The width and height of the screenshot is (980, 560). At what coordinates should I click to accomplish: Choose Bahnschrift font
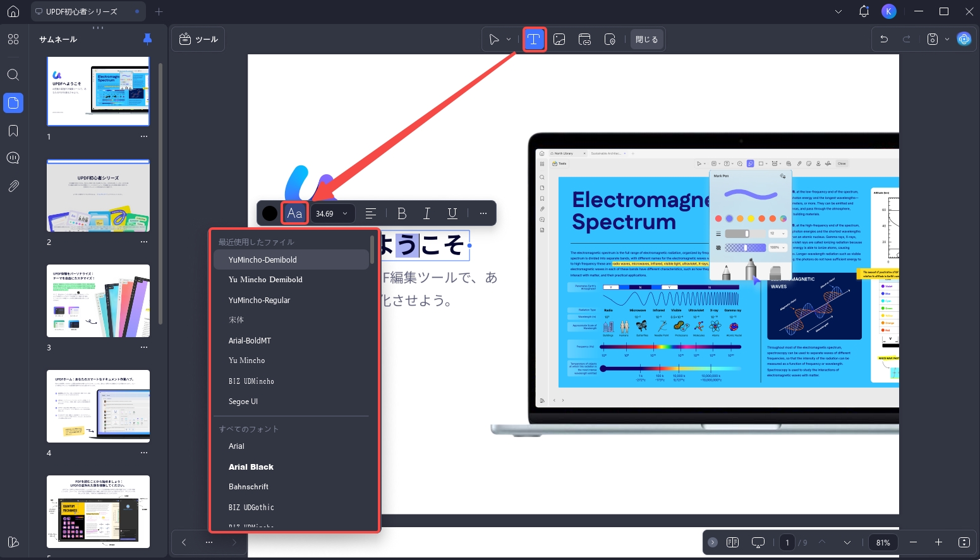[x=291, y=487]
